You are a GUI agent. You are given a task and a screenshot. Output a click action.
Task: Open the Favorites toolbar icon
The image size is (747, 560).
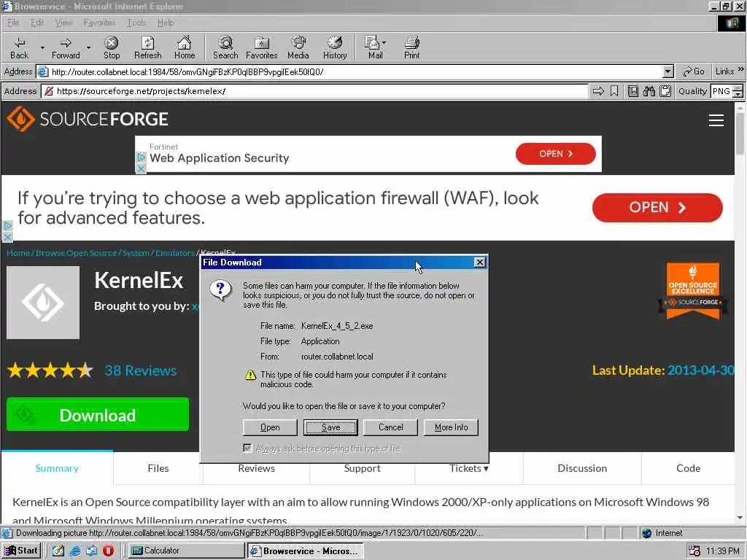262,47
